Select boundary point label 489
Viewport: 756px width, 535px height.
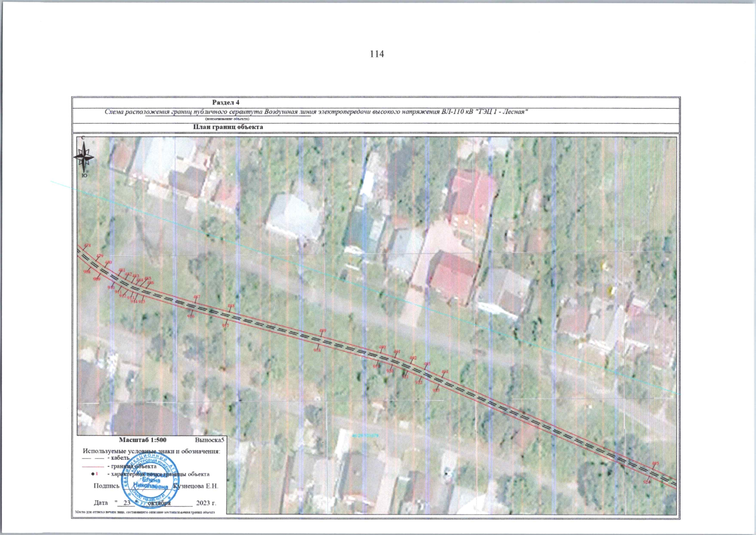tap(323, 331)
